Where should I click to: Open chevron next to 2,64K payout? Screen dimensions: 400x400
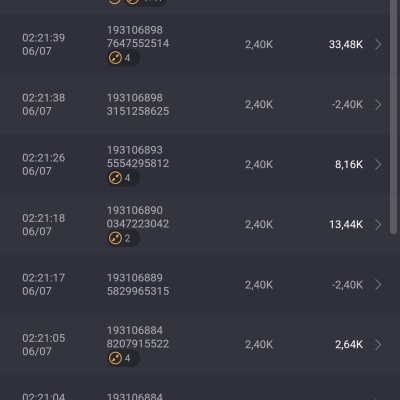coord(378,344)
